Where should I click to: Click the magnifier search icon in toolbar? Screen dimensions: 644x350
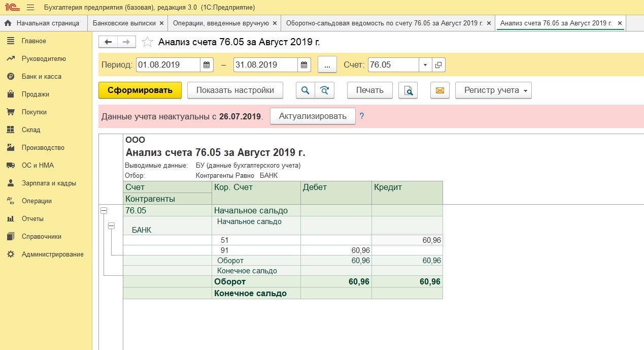point(306,90)
